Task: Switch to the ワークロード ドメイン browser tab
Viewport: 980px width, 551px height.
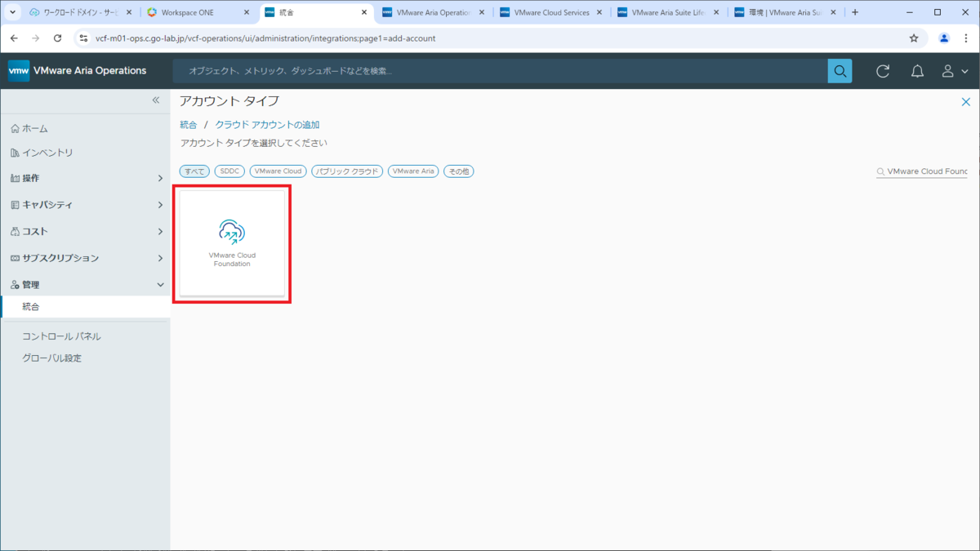Action: point(79,13)
